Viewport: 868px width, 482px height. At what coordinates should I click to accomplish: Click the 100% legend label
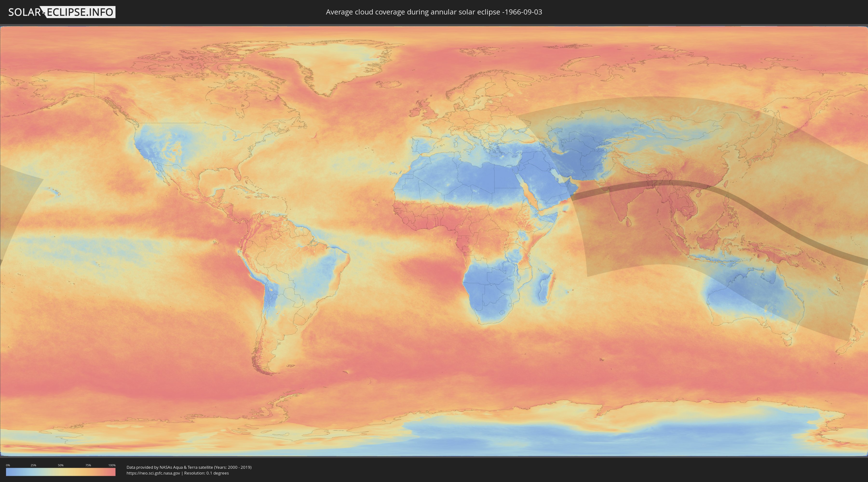tap(112, 465)
